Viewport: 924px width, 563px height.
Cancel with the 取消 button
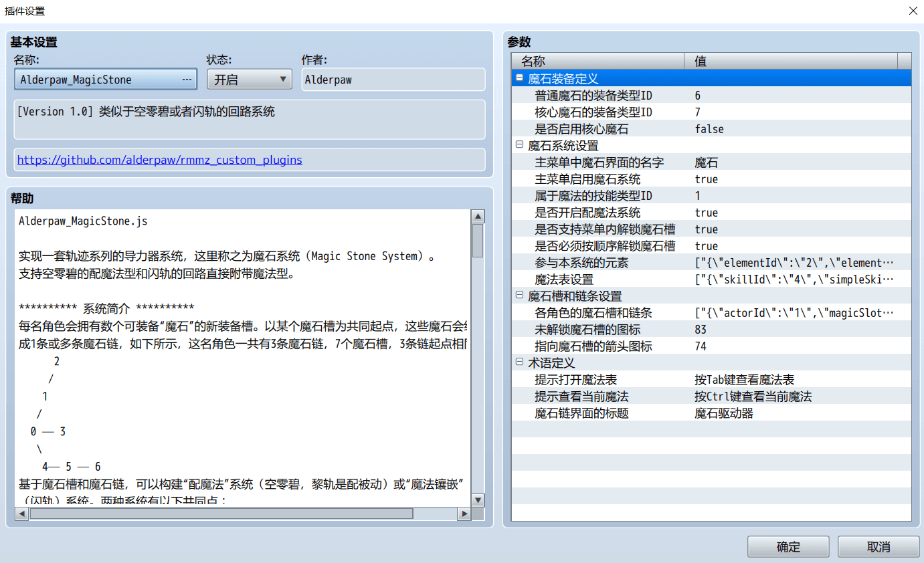(x=879, y=546)
